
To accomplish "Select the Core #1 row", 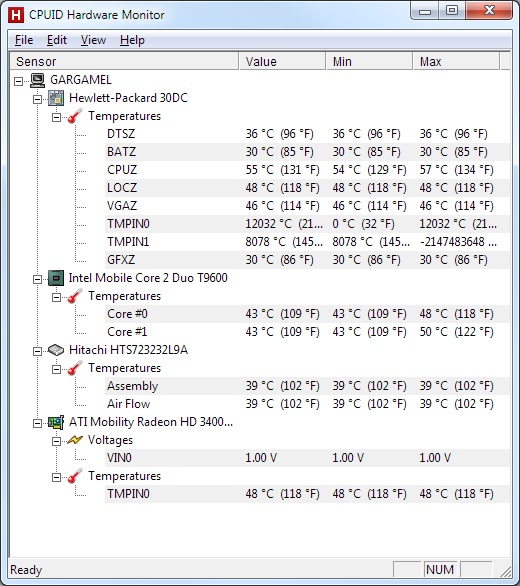I will click(308, 332).
